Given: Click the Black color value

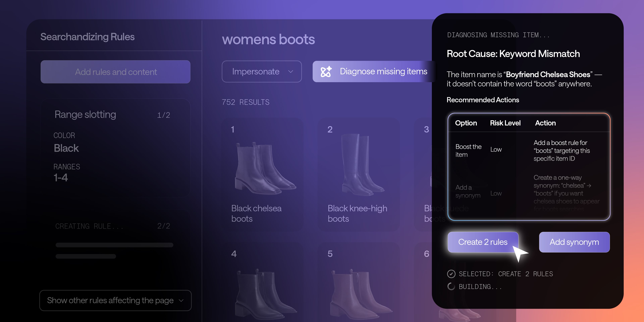Looking at the screenshot, I should tap(66, 148).
